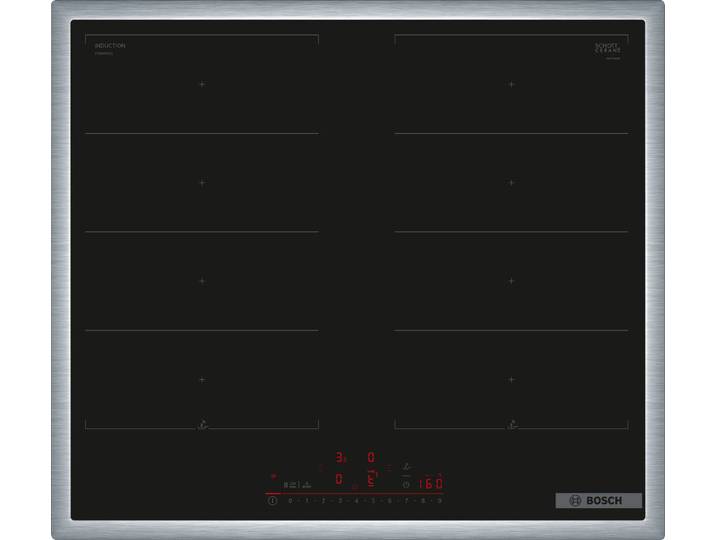This screenshot has width=716, height=540.
Task: Toggle the childproof lock symbol on control panel
Action: (290, 485)
